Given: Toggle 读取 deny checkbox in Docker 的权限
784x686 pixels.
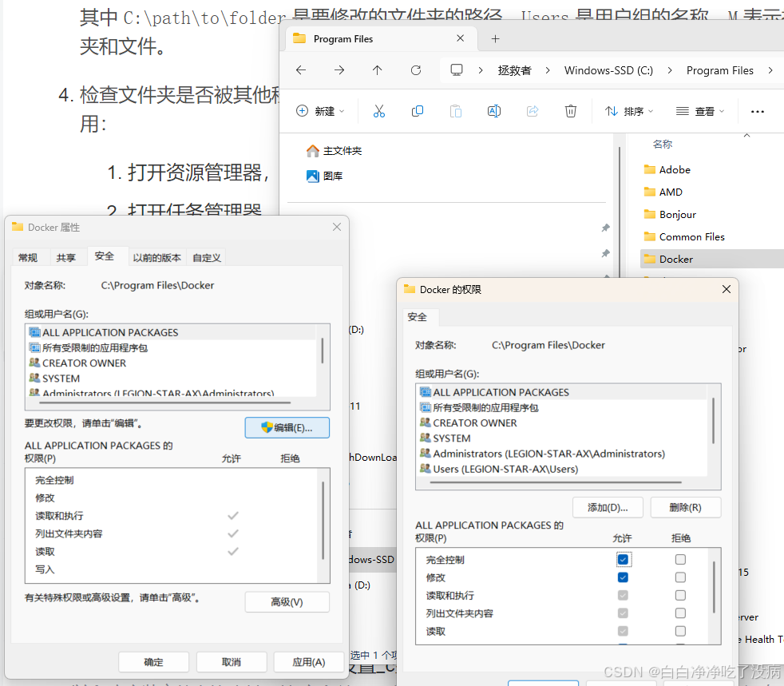Looking at the screenshot, I should pyautogui.click(x=680, y=631).
